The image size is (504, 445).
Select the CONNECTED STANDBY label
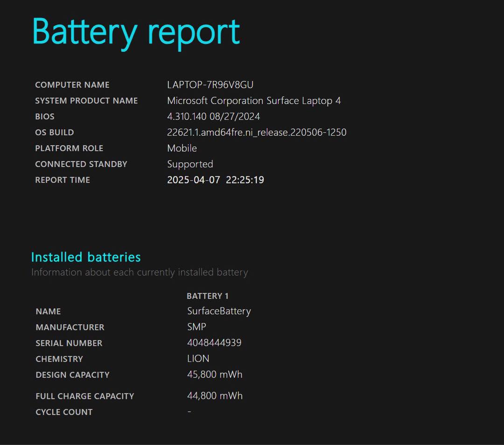coord(81,164)
